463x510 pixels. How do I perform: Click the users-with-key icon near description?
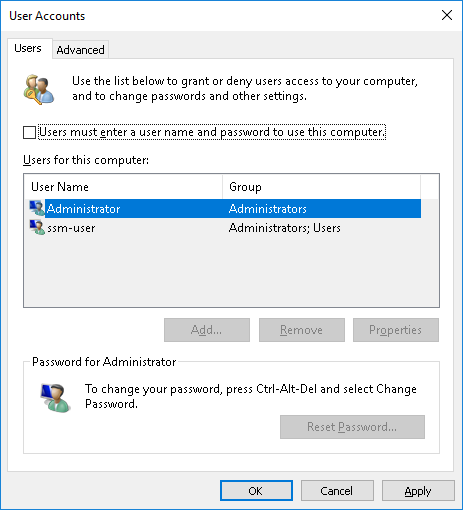click(x=39, y=89)
